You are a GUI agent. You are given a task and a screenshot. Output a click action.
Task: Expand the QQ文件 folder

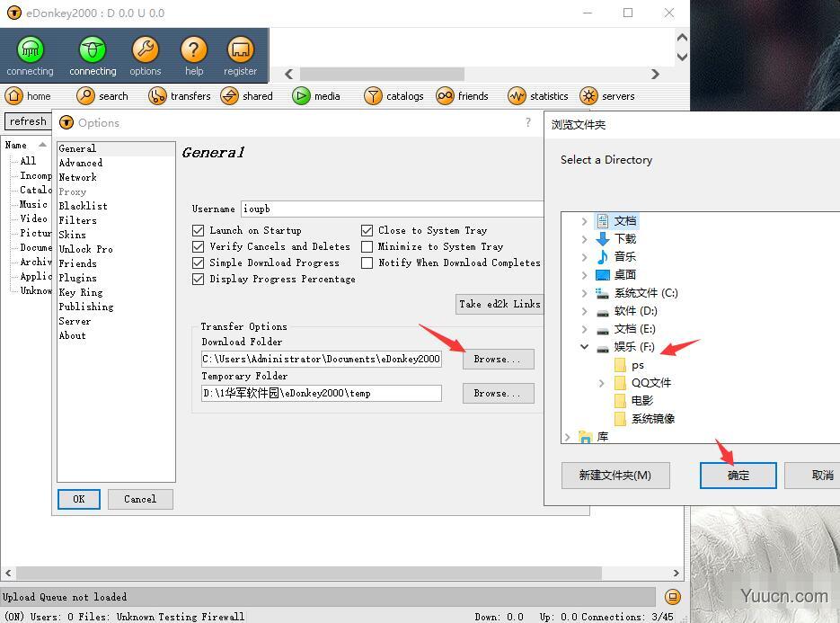click(602, 383)
